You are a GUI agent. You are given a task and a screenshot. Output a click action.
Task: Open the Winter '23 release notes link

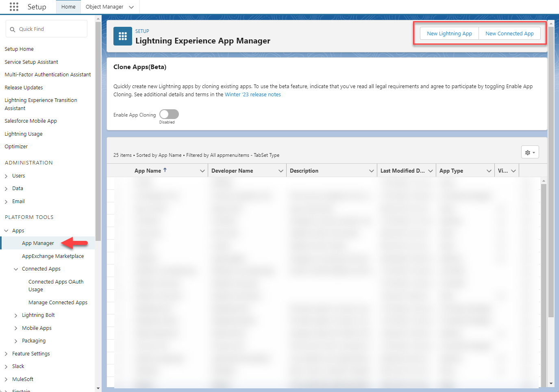[x=253, y=95]
